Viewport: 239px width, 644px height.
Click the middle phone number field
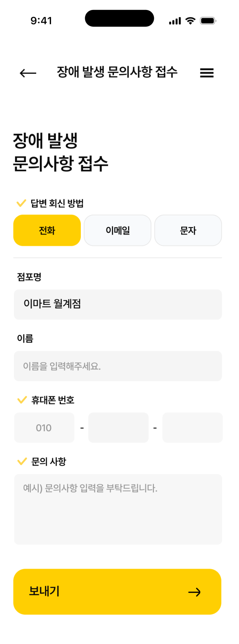(118, 427)
